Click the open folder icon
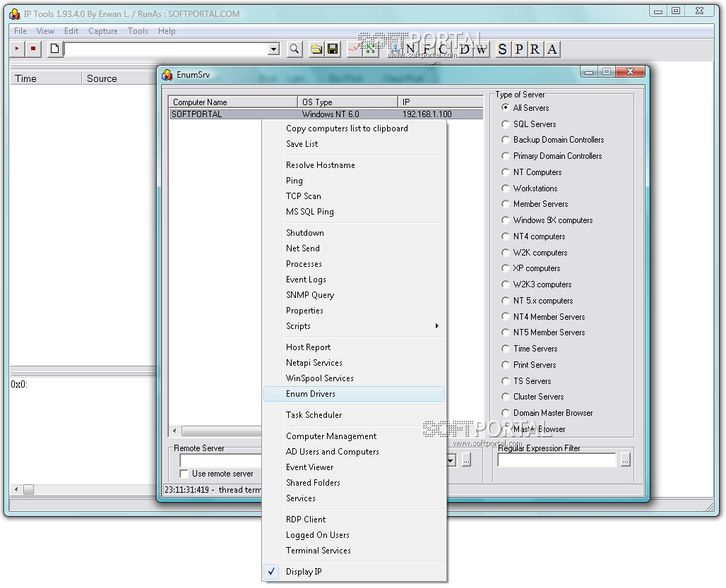726x588 pixels. pyautogui.click(x=316, y=49)
